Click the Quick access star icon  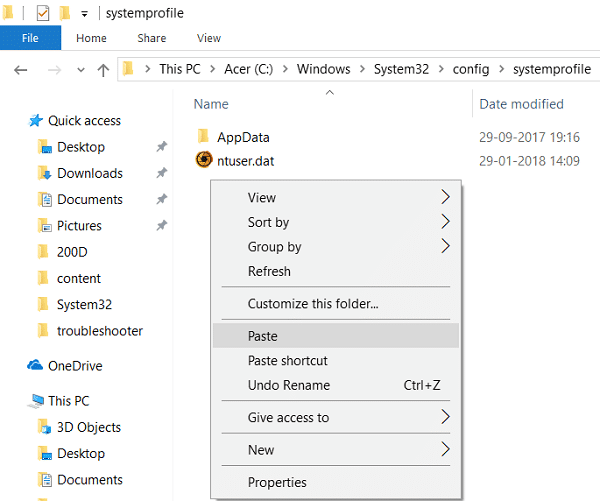pyautogui.click(x=36, y=121)
